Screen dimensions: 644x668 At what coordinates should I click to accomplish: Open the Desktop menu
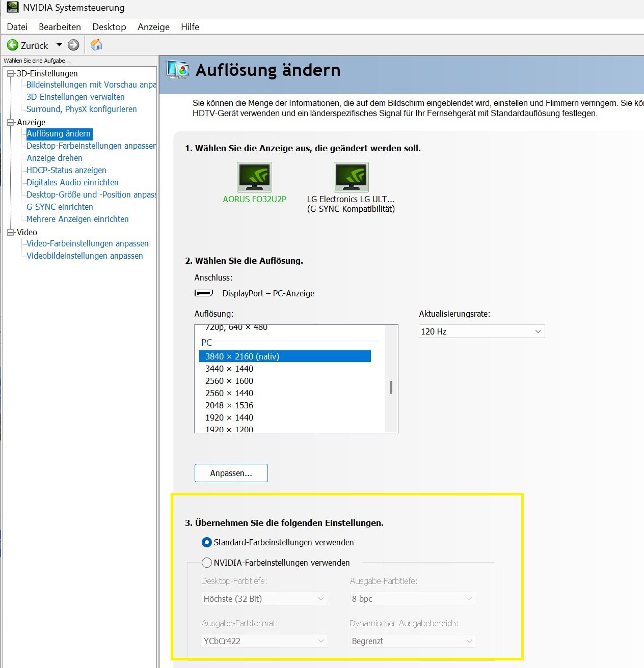coord(109,27)
